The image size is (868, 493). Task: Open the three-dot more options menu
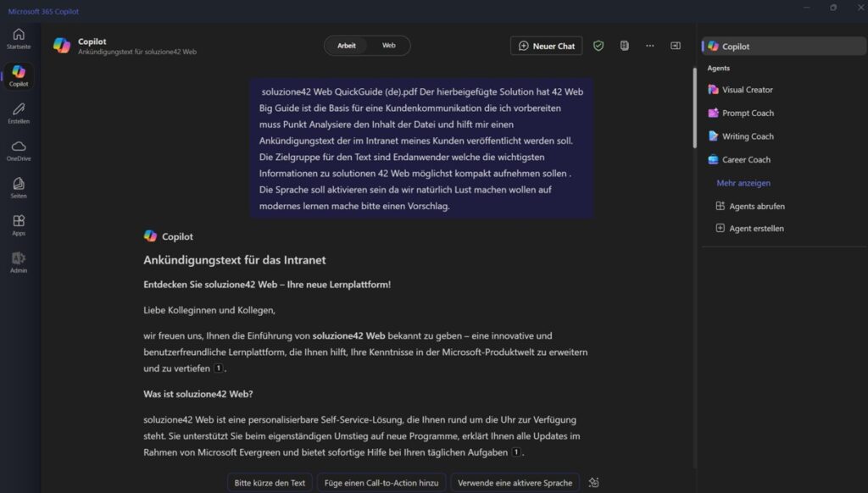tap(650, 46)
